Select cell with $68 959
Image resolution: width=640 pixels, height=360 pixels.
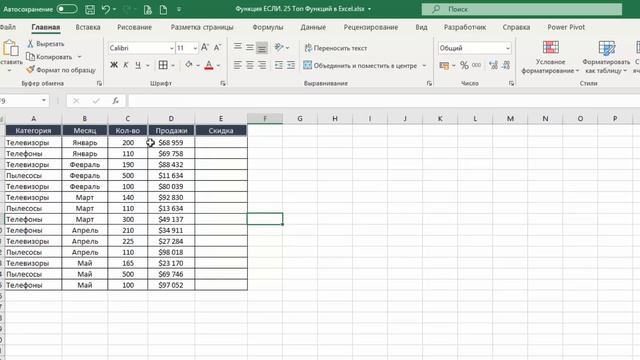point(171,142)
